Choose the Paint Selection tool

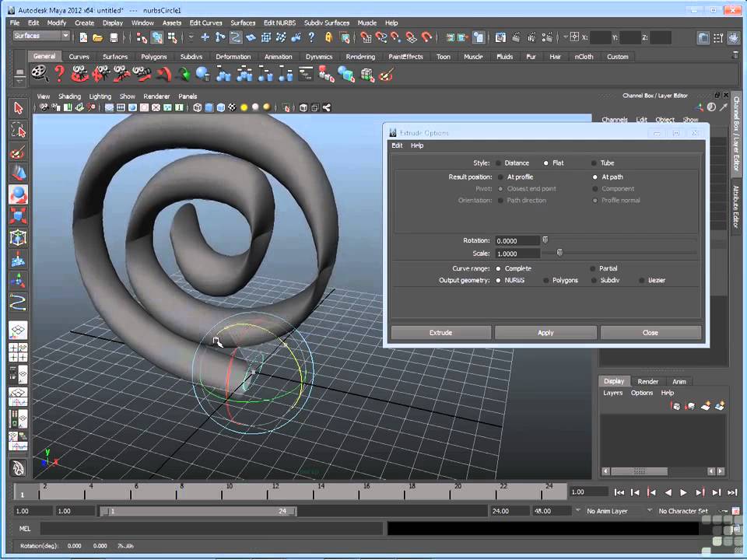18,152
